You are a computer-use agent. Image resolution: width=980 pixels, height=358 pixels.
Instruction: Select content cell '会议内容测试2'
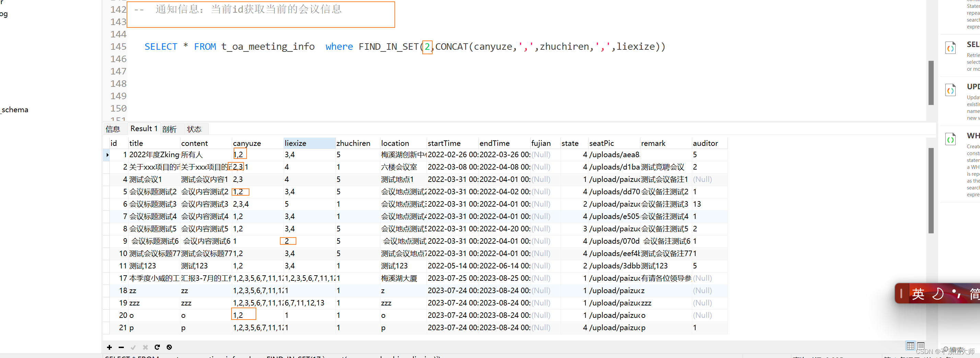pos(206,192)
